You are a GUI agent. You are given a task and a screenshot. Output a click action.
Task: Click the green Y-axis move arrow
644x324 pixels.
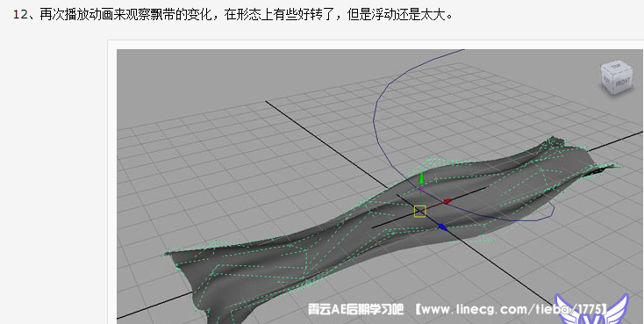pos(421,177)
